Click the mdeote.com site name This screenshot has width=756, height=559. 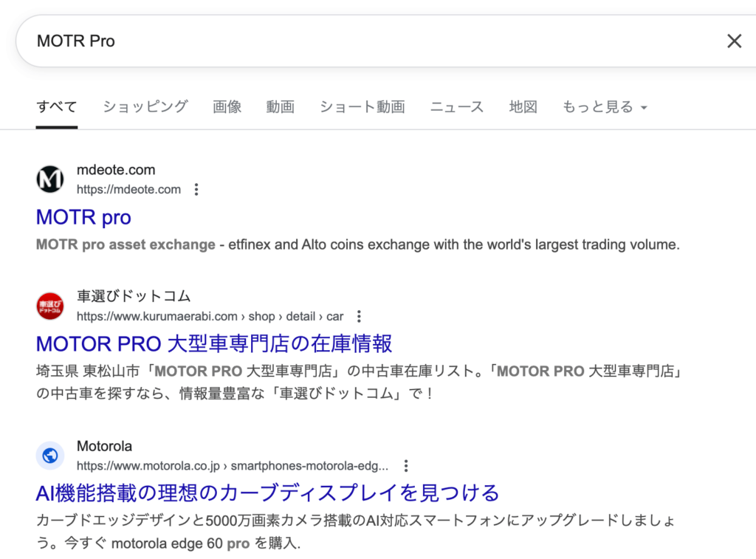[x=116, y=170]
